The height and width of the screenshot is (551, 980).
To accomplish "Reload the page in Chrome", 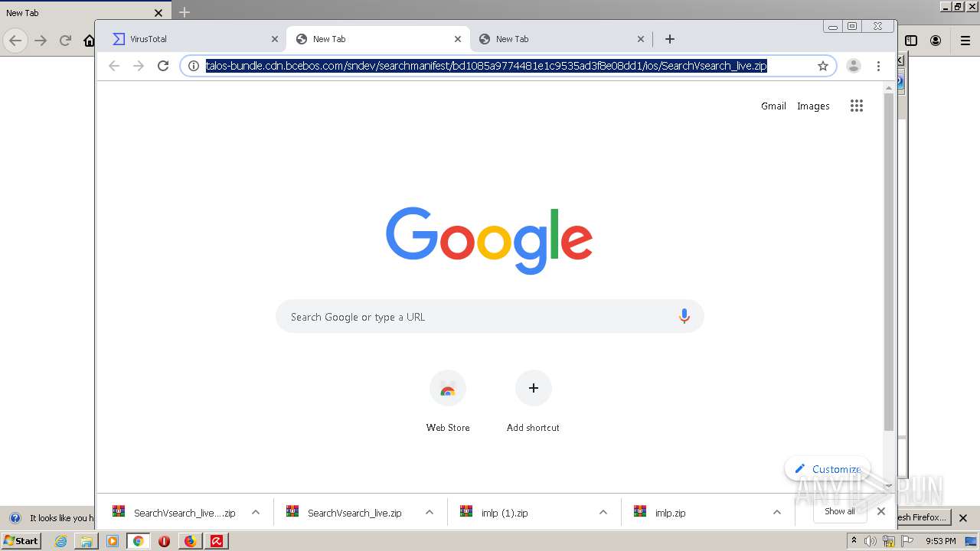I will coord(163,66).
